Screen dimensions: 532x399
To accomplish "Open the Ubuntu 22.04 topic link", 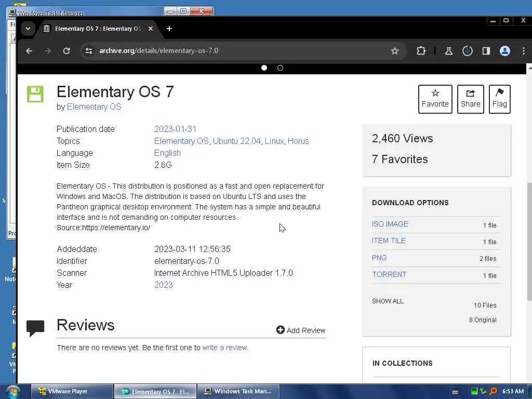I will point(236,141).
